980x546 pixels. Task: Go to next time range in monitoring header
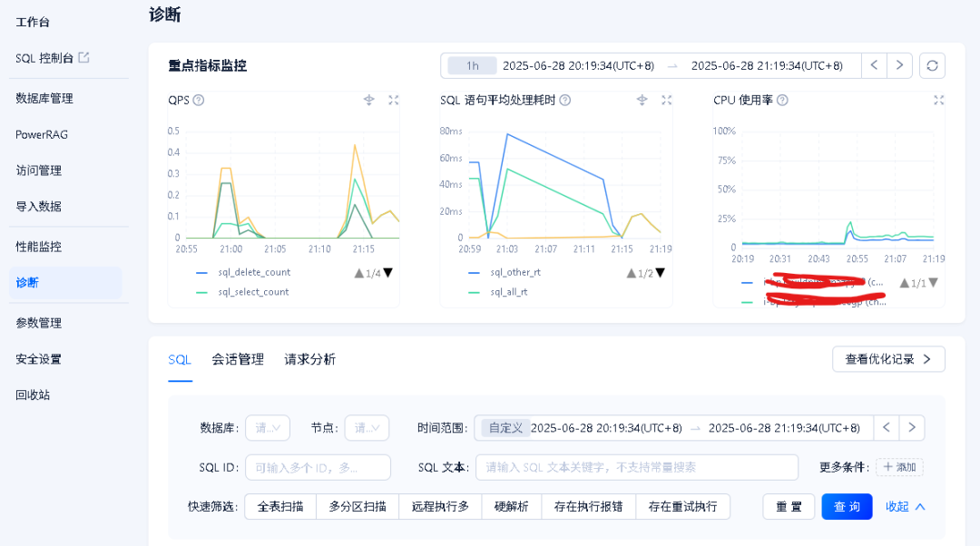[899, 65]
